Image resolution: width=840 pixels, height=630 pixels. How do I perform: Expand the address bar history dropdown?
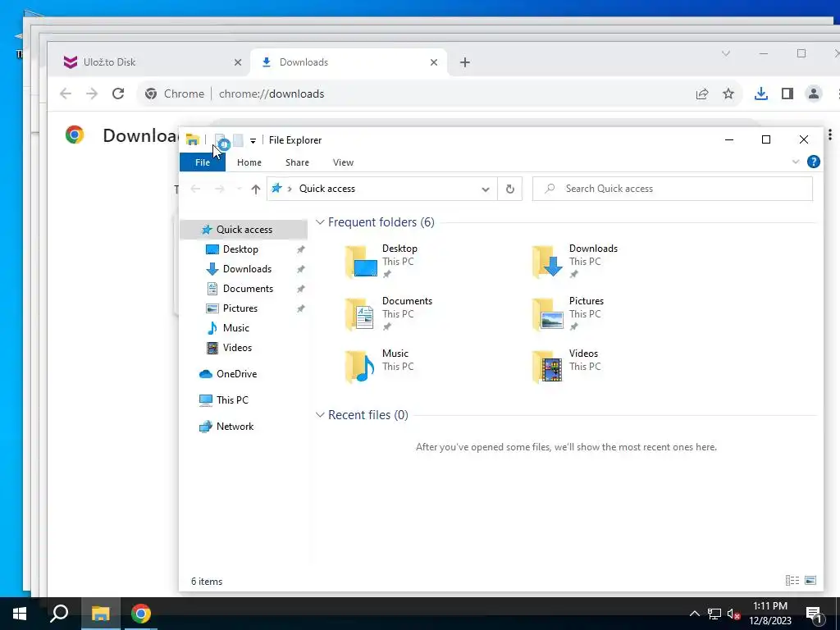(x=486, y=189)
